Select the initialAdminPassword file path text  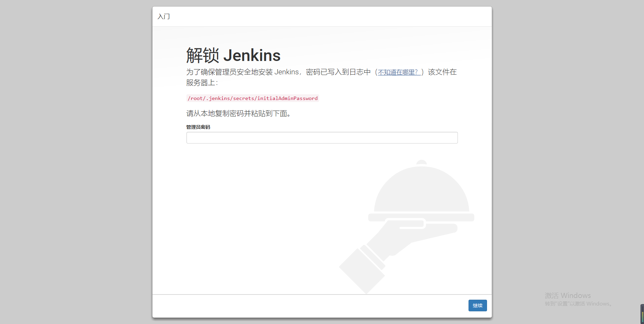coord(252,98)
